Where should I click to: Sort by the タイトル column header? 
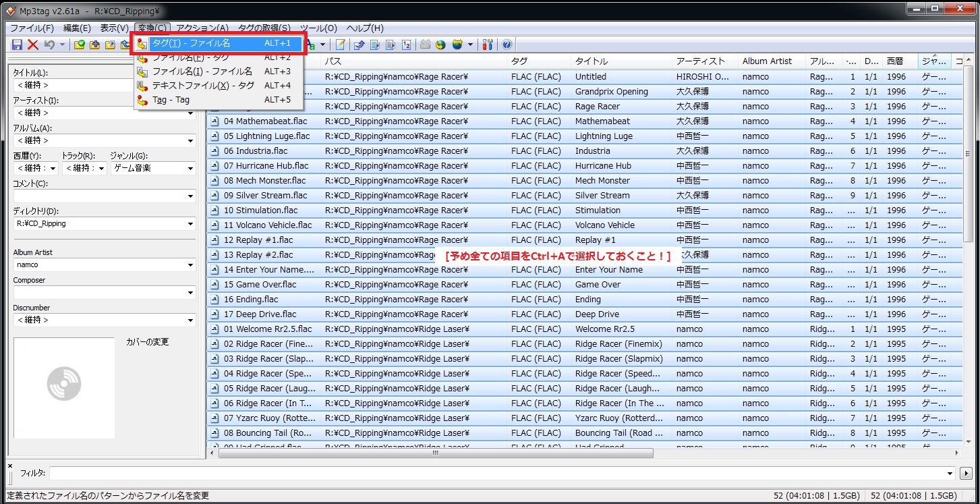coord(622,61)
